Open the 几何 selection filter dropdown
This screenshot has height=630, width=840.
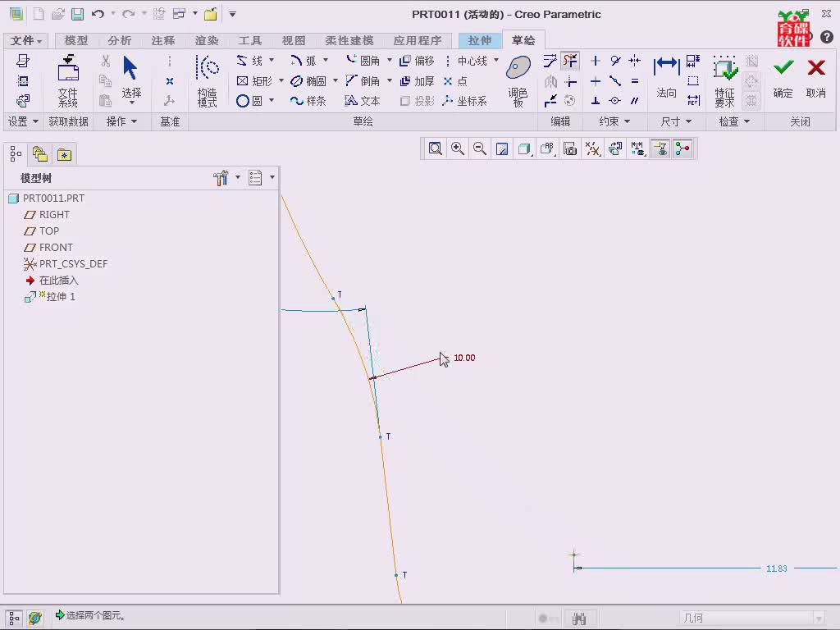pos(752,619)
